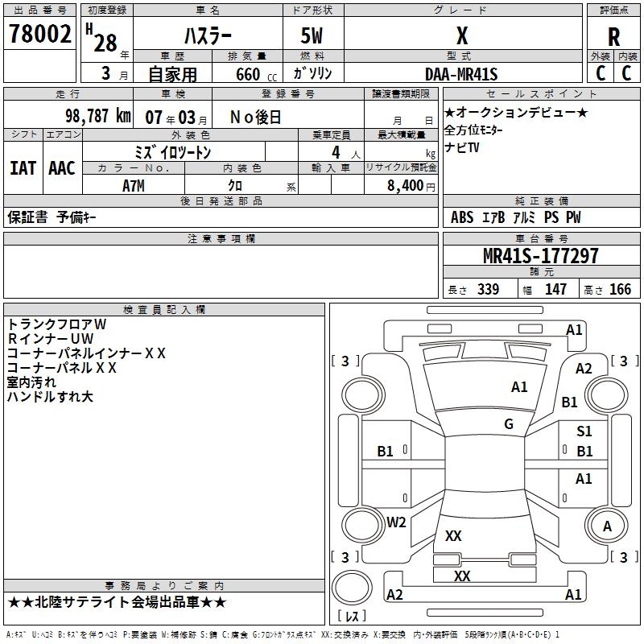
Task: Select the ガソリン fuel value
Action: (x=312, y=73)
